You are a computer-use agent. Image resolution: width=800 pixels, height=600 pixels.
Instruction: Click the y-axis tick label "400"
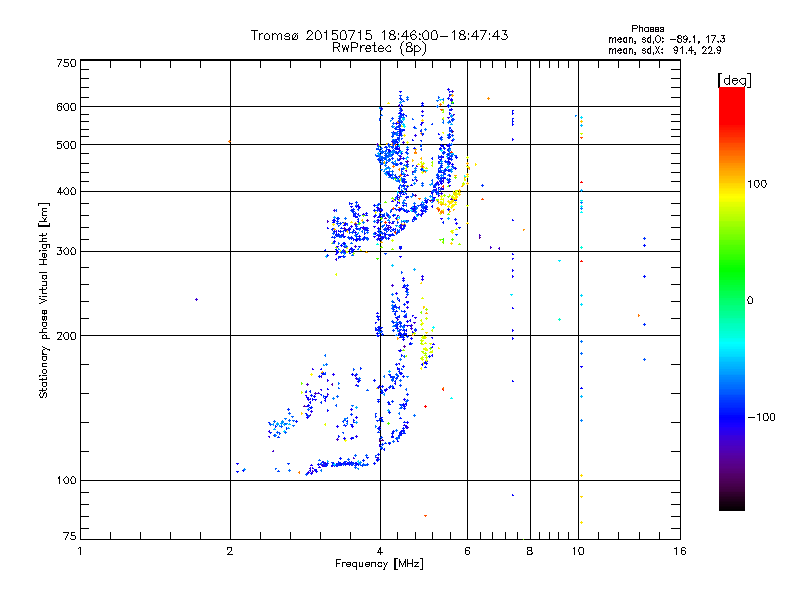[67, 192]
